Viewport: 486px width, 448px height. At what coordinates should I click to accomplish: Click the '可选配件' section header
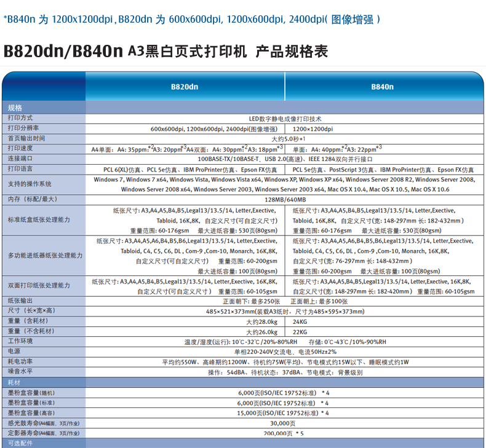20,443
